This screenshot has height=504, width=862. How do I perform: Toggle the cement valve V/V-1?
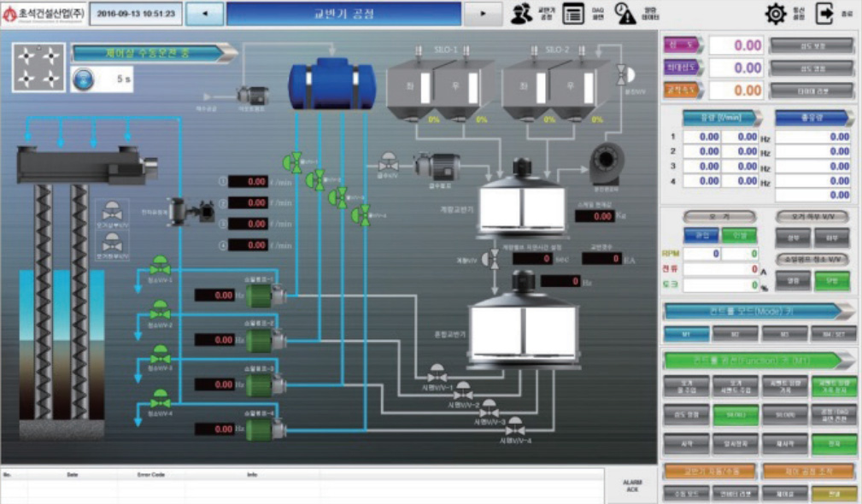point(437,372)
